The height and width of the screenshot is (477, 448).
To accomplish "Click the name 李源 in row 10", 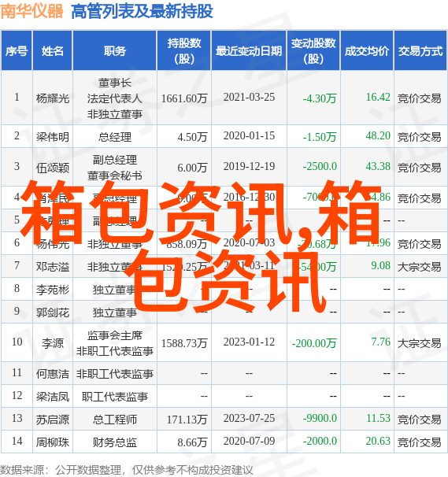I will click(x=52, y=343).
